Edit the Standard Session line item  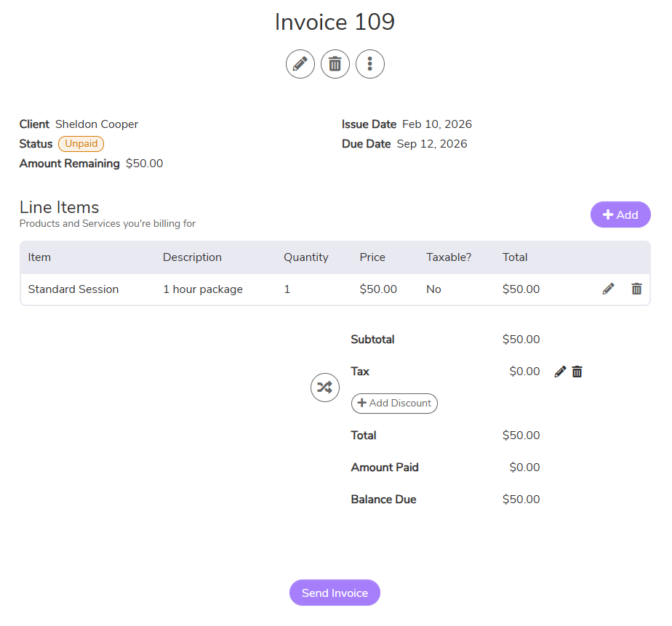pyautogui.click(x=608, y=289)
